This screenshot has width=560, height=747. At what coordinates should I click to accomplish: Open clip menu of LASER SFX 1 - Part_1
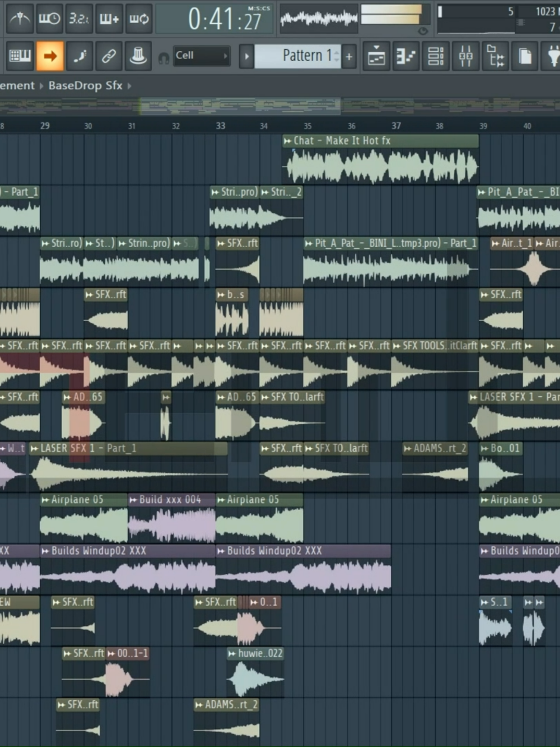pos(34,449)
